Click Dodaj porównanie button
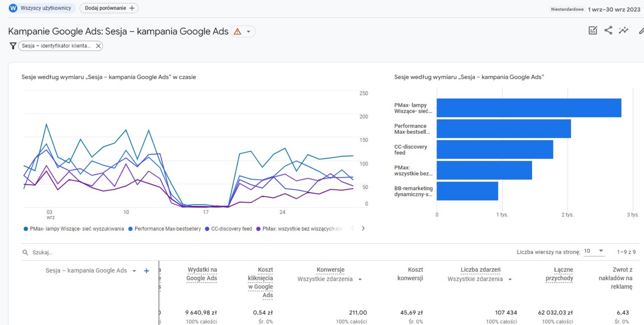644x325 pixels. (109, 8)
